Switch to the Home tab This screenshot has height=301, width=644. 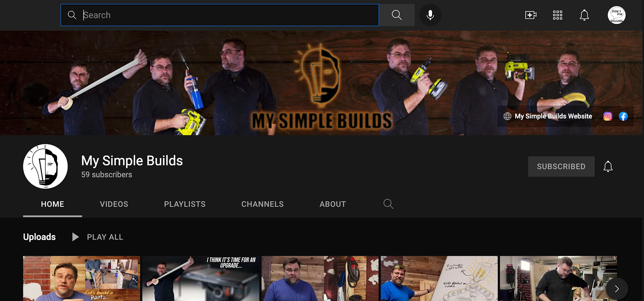click(52, 204)
